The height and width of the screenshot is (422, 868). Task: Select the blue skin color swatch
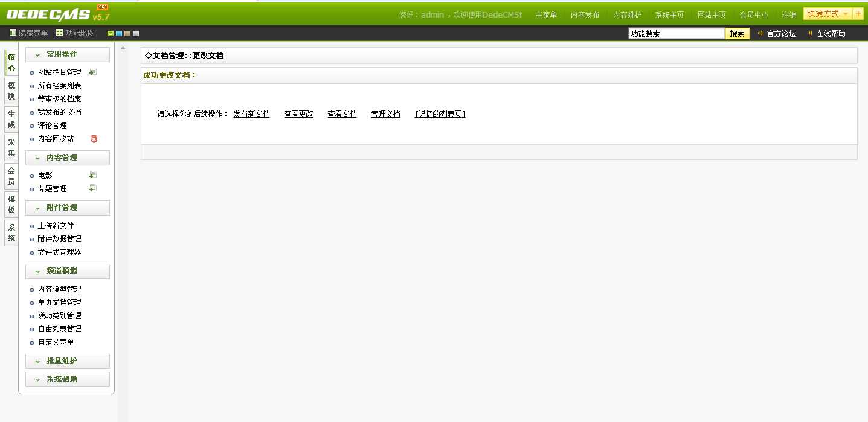[x=119, y=33]
